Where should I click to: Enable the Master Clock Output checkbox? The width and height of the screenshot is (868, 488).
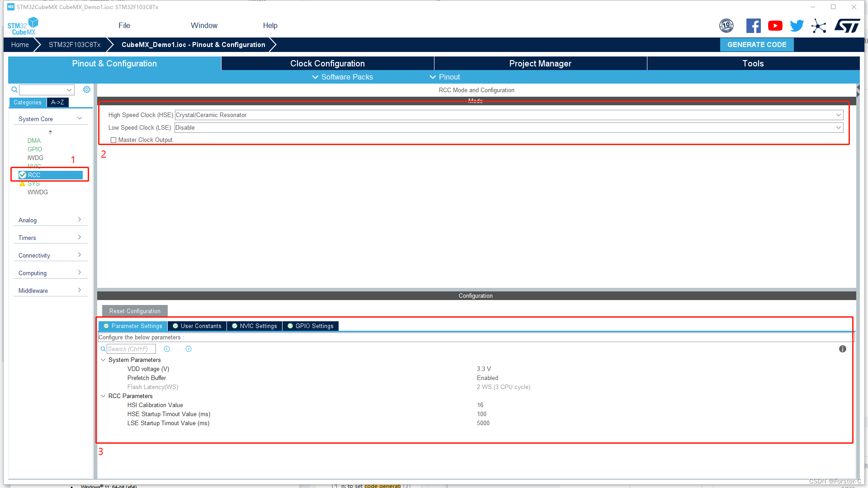point(113,140)
